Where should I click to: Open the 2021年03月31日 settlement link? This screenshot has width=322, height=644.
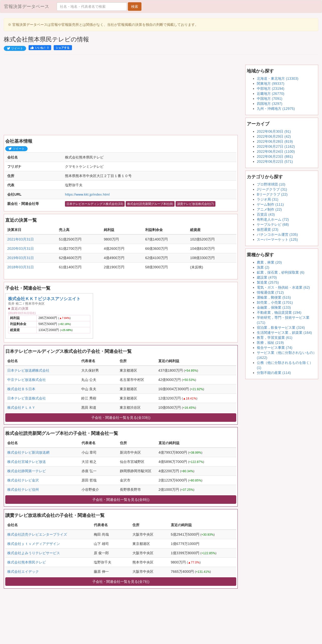[21, 239]
